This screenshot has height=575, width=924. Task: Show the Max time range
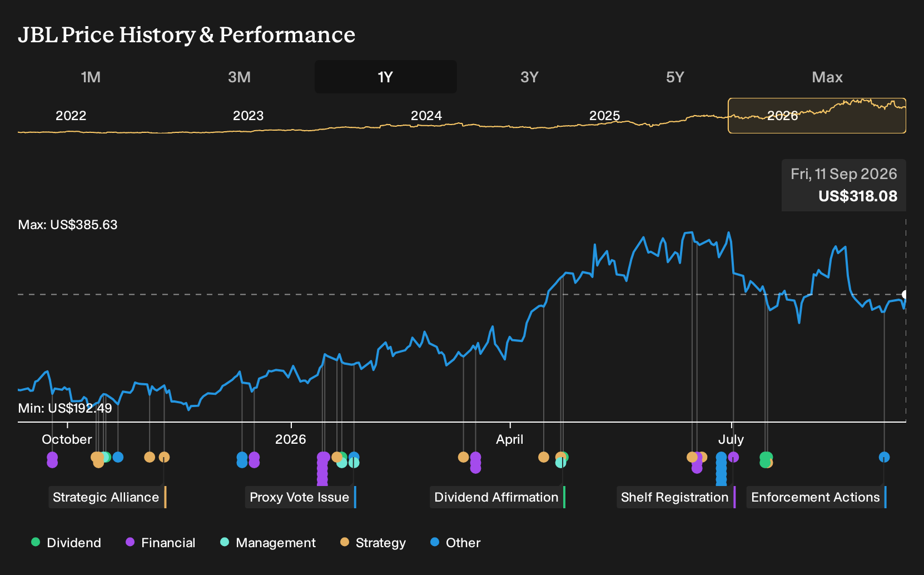pos(827,77)
